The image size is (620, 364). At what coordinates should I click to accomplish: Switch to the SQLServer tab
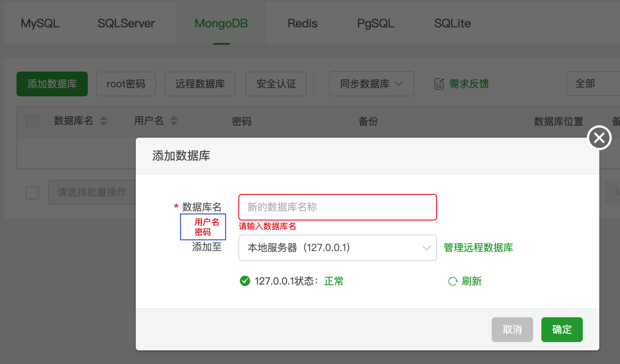pyautogui.click(x=126, y=24)
